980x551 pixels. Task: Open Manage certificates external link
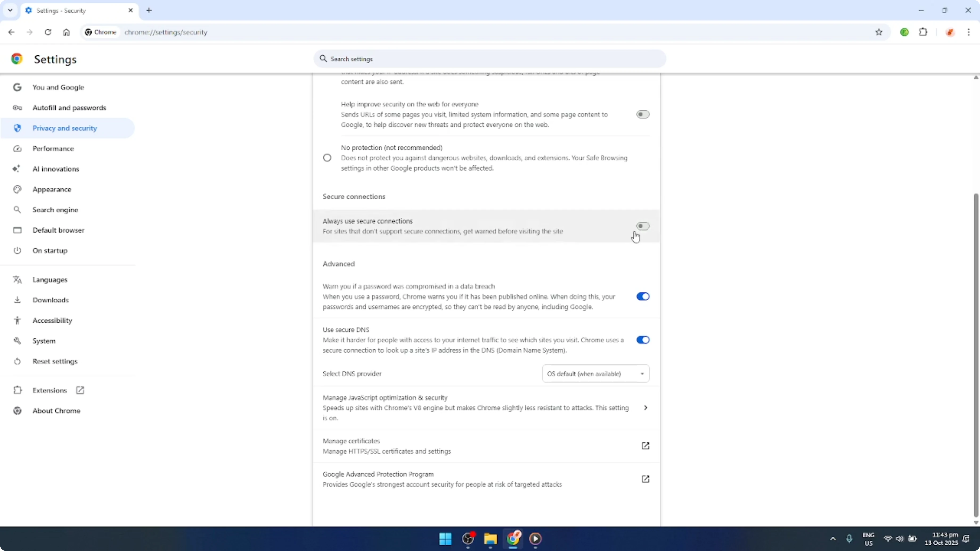click(x=646, y=446)
